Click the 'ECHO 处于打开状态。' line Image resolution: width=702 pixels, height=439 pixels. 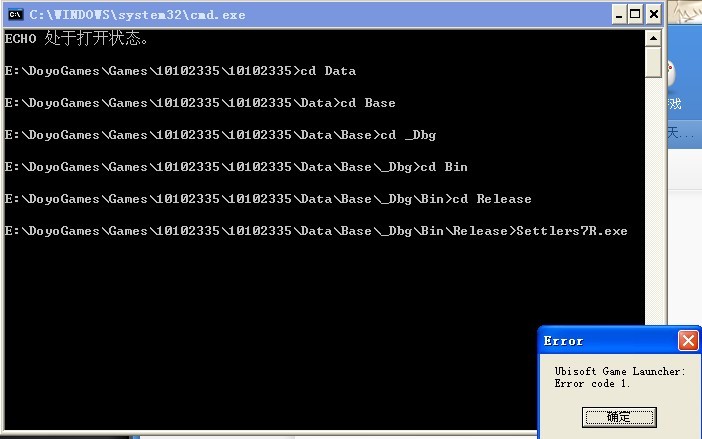(76, 38)
